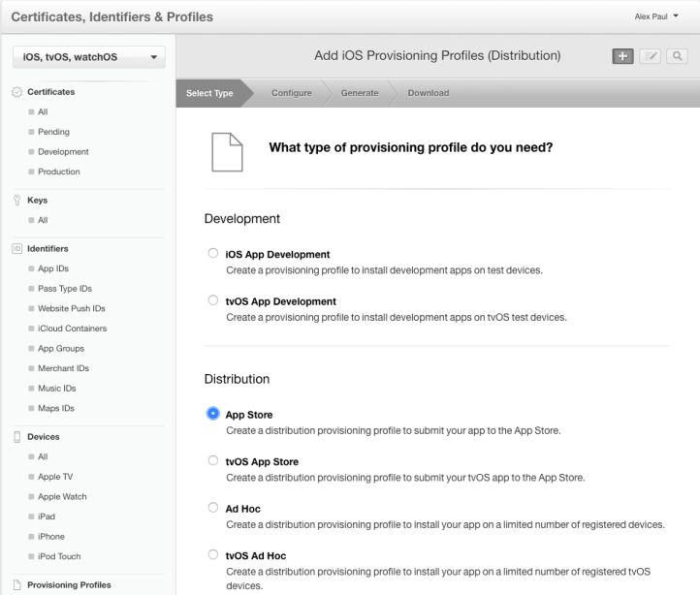Click the Certificates section icon

pos(16,92)
